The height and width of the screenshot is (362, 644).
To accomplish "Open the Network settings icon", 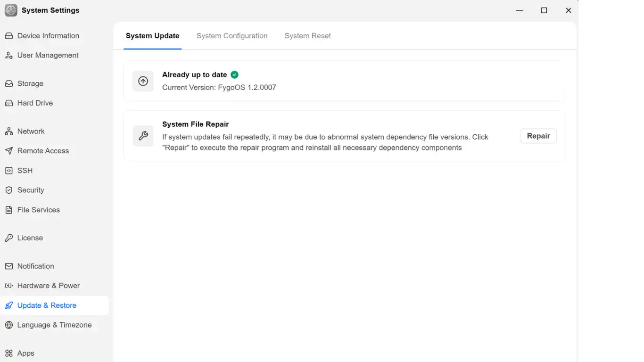I will (9, 131).
